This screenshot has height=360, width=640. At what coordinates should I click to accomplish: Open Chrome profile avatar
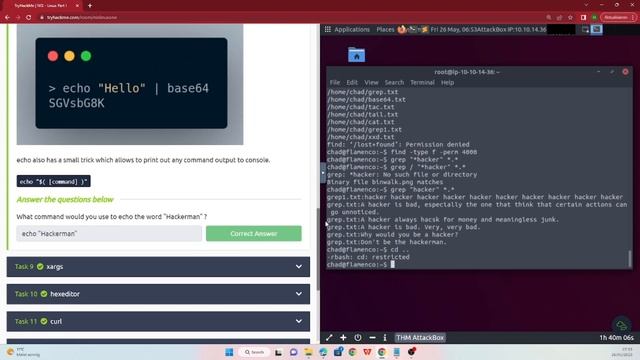click(595, 18)
